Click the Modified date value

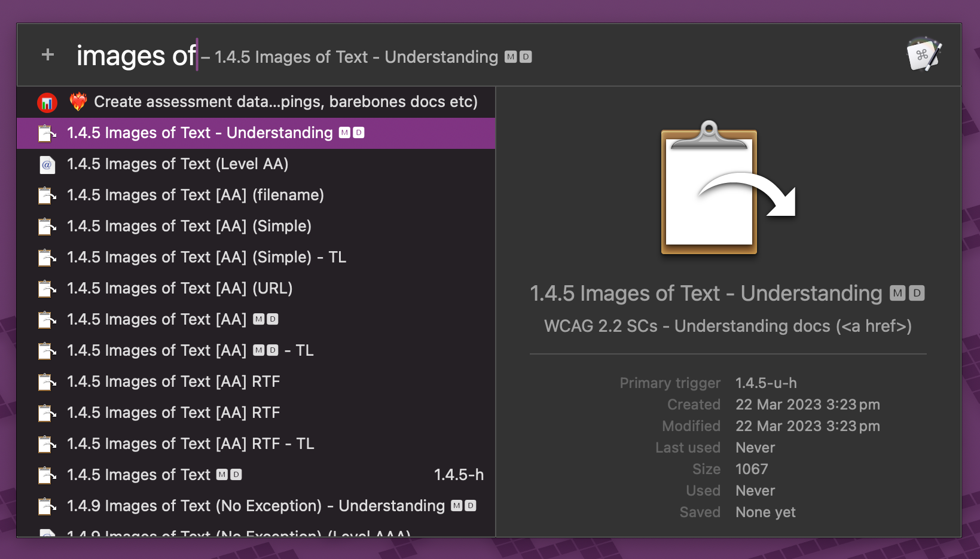tap(808, 426)
